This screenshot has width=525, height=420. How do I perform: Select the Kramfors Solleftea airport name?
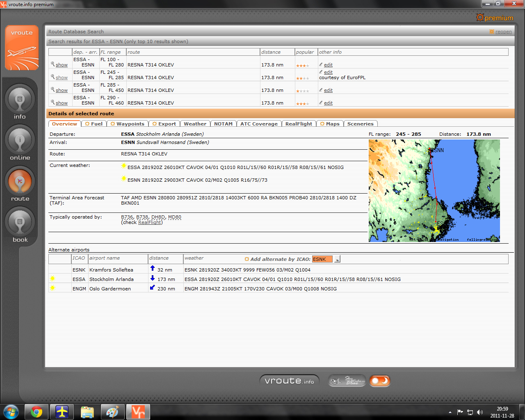(x=111, y=270)
